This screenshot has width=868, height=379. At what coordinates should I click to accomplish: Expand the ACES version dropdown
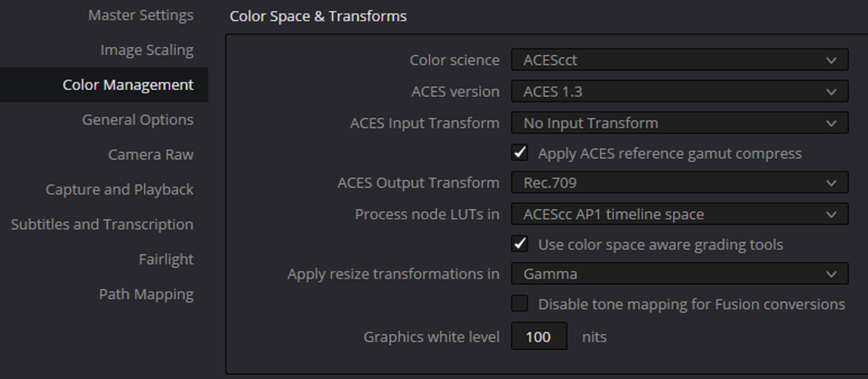point(679,92)
